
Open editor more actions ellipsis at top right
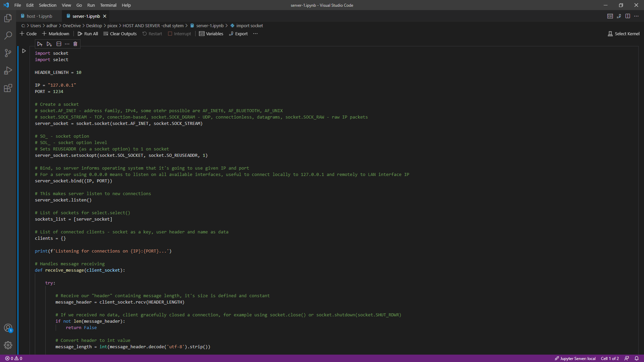[636, 16]
